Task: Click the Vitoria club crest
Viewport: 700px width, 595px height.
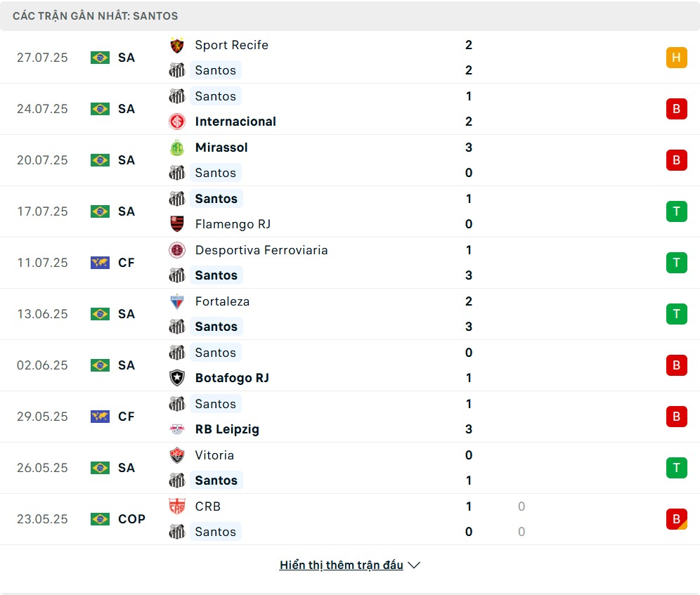Action: [177, 455]
